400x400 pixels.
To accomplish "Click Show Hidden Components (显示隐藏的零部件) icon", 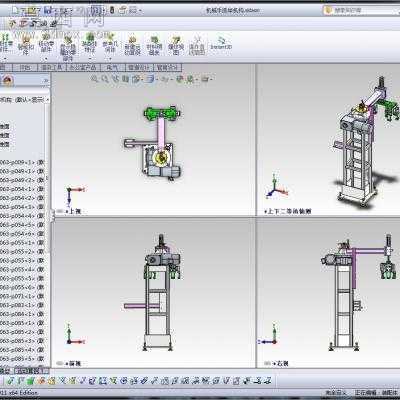I will (68, 47).
